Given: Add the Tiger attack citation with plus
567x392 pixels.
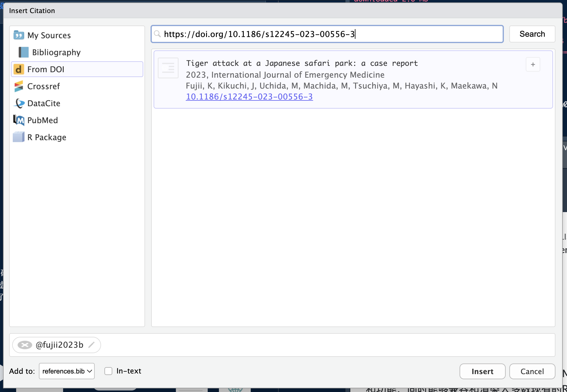Looking at the screenshot, I should tap(533, 64).
